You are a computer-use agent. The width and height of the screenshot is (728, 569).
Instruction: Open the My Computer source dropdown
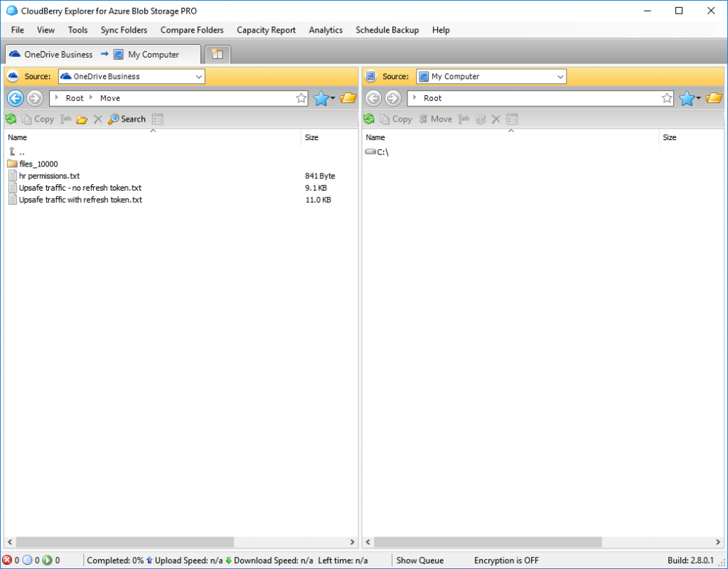tap(491, 76)
